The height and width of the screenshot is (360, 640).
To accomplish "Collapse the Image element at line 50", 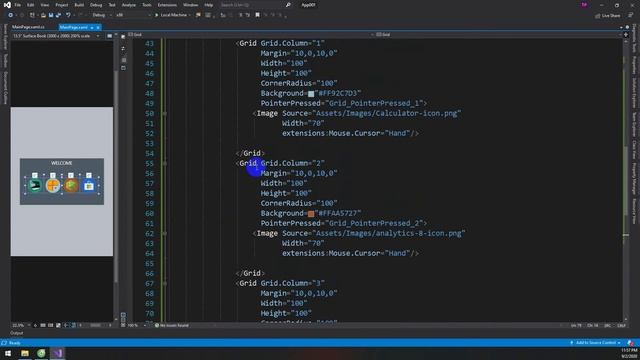I will pos(164,113).
